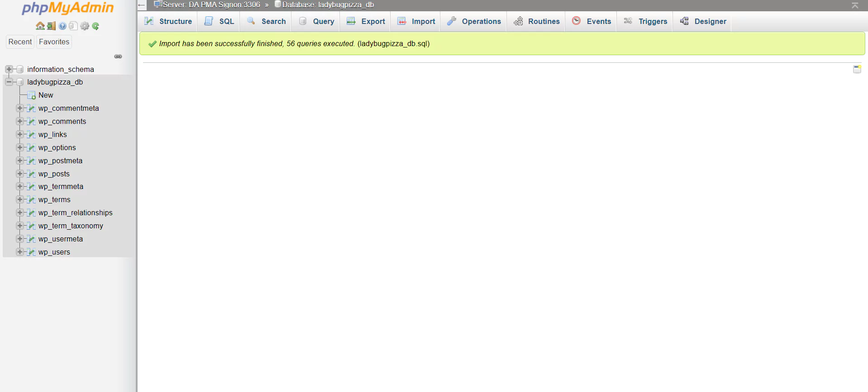Expand the wp_comments table node
Screen dimensions: 868x392
coord(20,121)
